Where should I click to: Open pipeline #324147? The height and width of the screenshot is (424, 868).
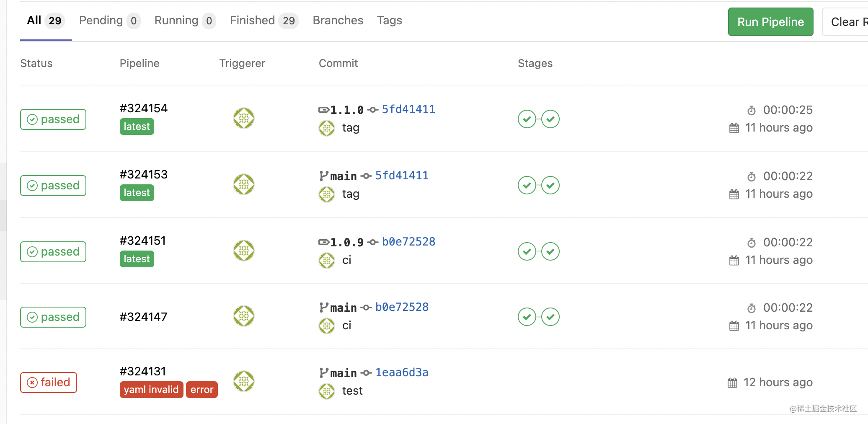(x=143, y=317)
